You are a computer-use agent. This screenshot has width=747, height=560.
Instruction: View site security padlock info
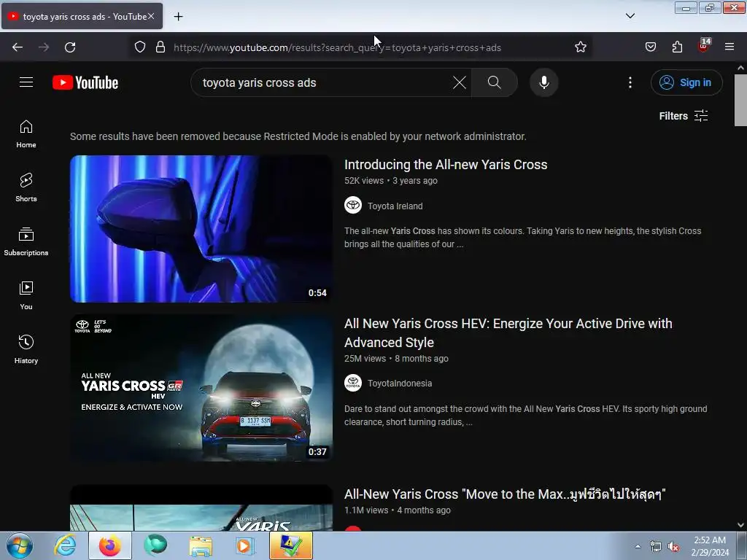click(x=160, y=47)
